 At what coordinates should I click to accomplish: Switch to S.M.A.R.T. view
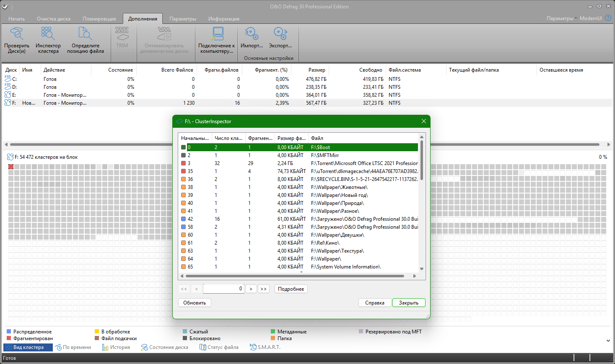(265, 347)
